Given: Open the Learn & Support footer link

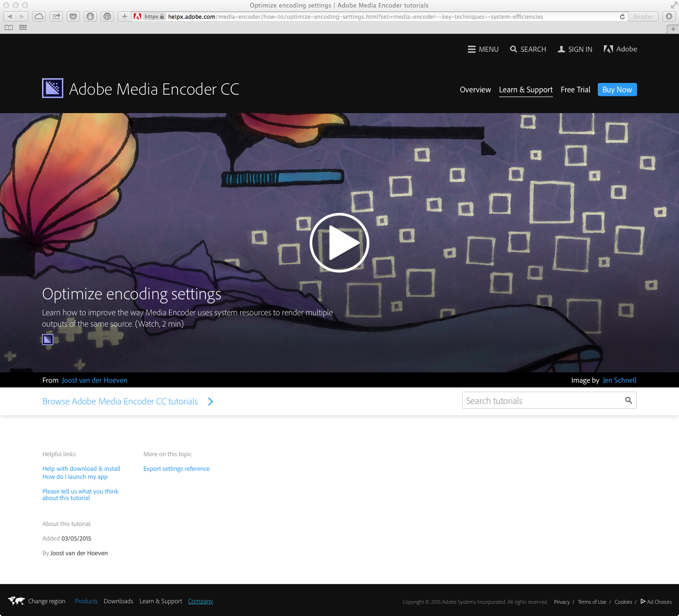Looking at the screenshot, I should (161, 601).
